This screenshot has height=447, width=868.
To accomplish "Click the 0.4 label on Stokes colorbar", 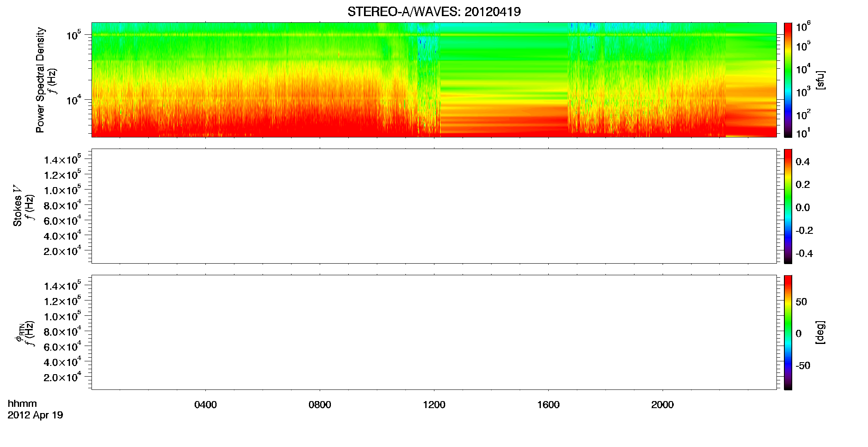I will coord(803,162).
